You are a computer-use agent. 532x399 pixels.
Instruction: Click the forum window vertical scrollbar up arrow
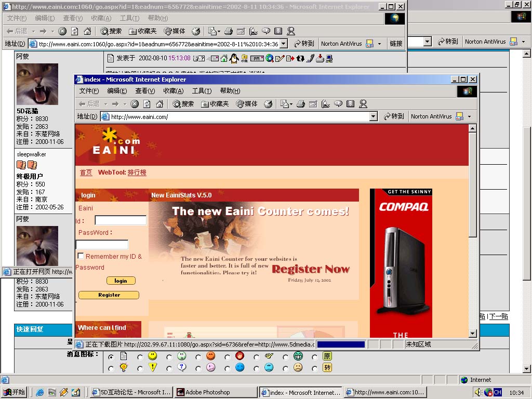[x=526, y=54]
